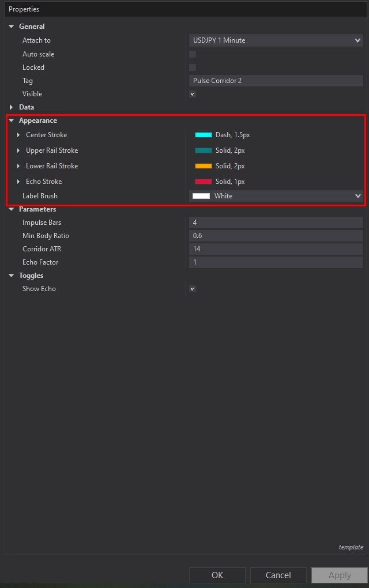Image resolution: width=369 pixels, height=588 pixels.
Task: Enable the Auto scale checkbox
Action: [x=193, y=54]
